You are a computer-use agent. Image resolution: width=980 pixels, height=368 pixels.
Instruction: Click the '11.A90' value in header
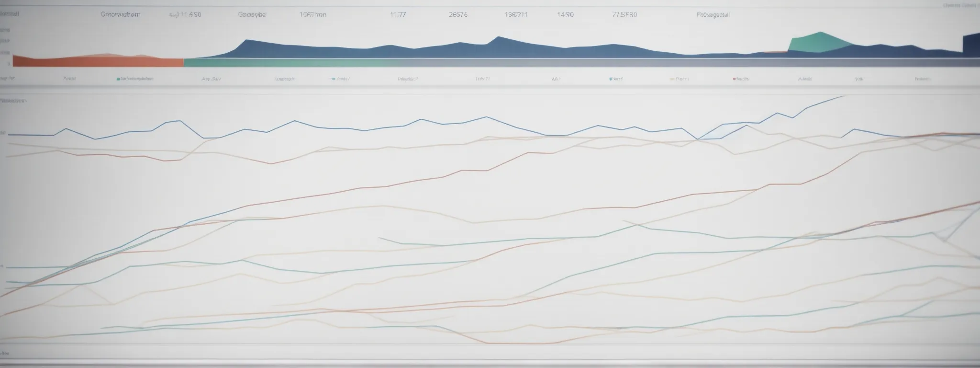(186, 14)
